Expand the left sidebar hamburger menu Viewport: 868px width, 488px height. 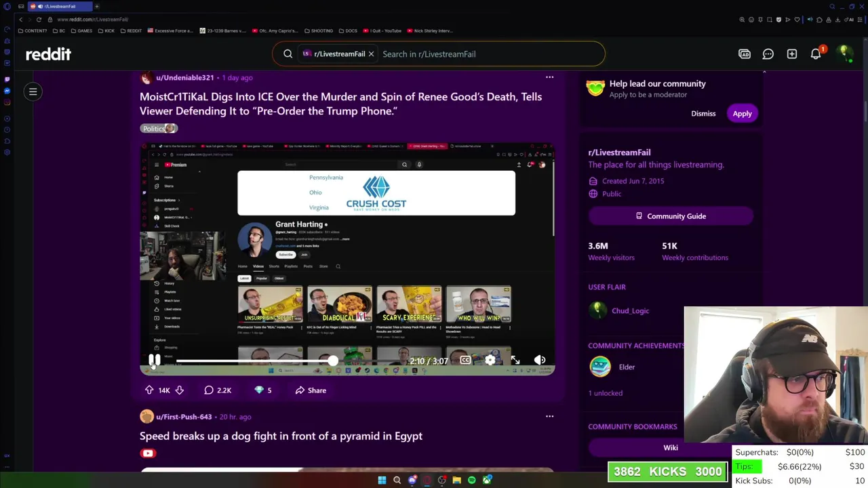[33, 91]
